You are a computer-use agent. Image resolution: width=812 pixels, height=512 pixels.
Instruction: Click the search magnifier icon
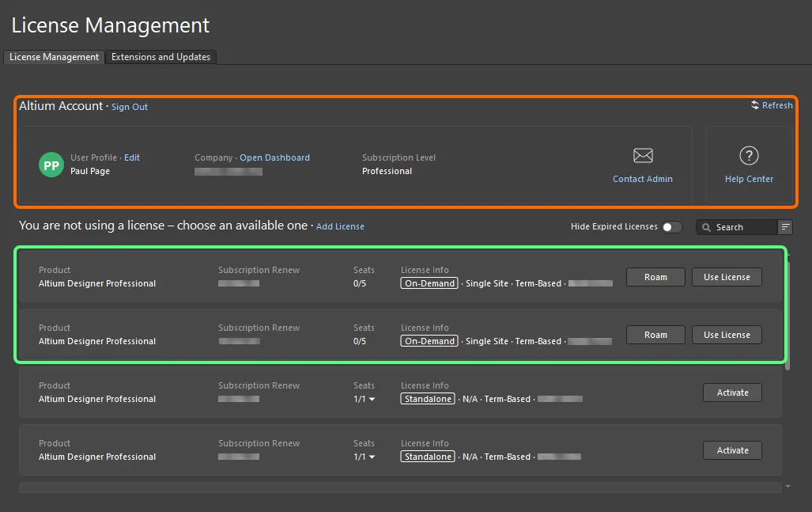pyautogui.click(x=706, y=227)
